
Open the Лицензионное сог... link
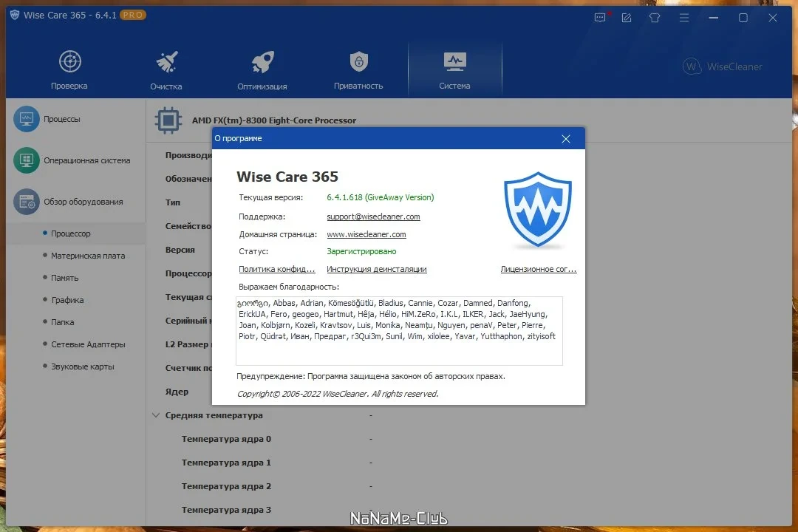pos(539,269)
